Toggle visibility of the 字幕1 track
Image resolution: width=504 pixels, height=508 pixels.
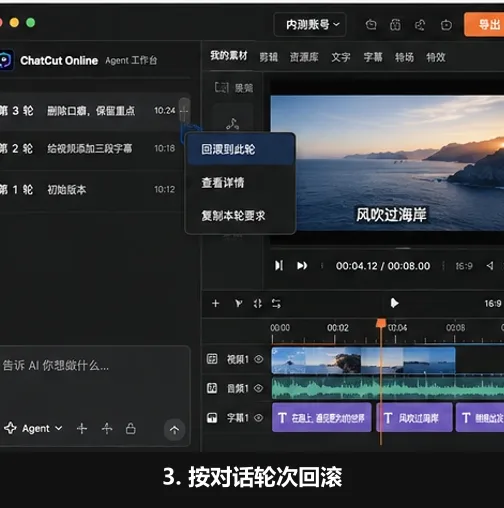(259, 418)
